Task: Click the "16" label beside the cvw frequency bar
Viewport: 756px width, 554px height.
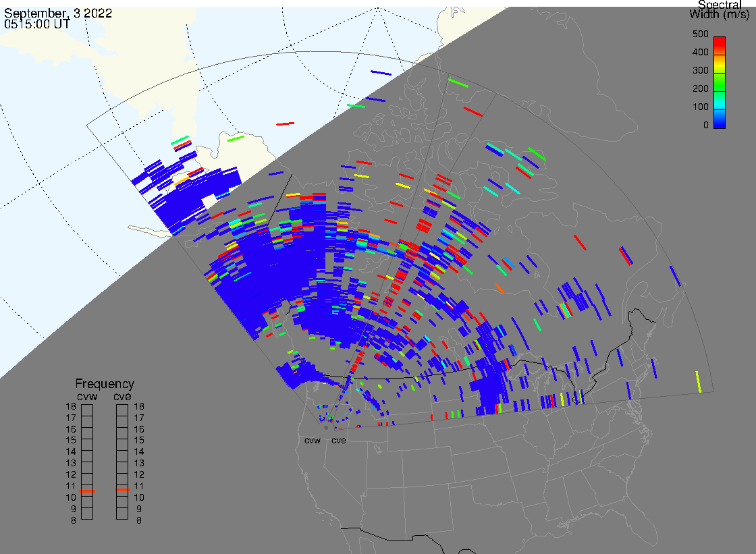Action: 71,429
